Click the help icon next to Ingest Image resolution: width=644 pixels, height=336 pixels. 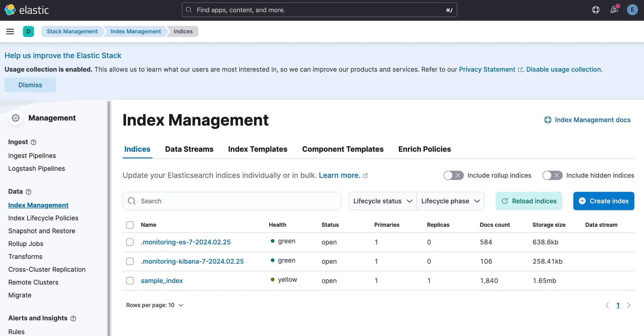(x=34, y=142)
